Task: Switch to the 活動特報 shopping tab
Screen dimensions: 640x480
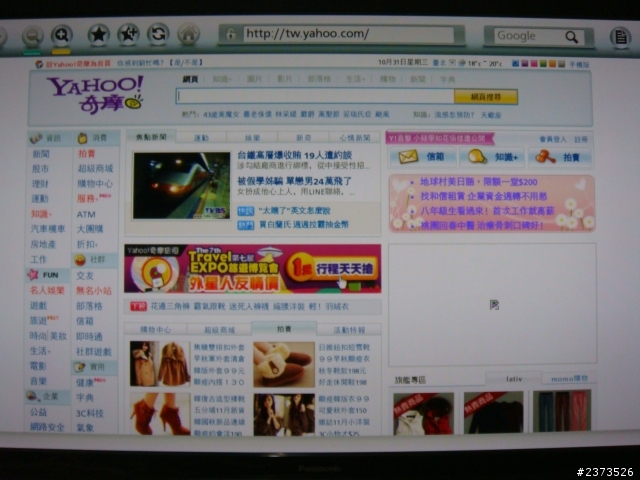Action: coord(349,330)
